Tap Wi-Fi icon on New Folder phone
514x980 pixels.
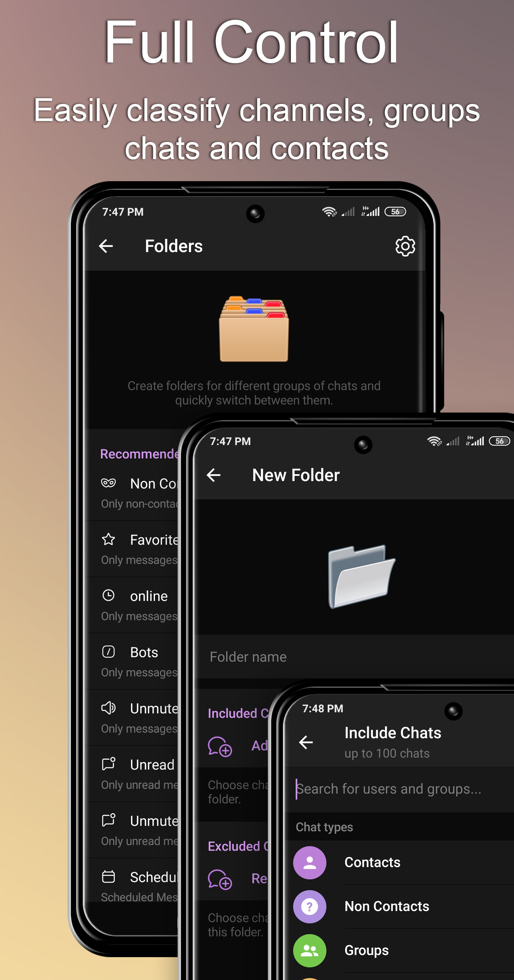(x=434, y=441)
